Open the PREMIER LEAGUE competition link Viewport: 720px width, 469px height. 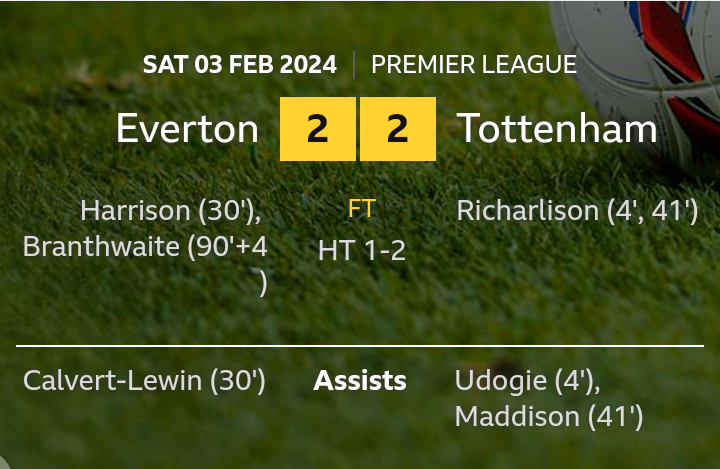(x=474, y=65)
